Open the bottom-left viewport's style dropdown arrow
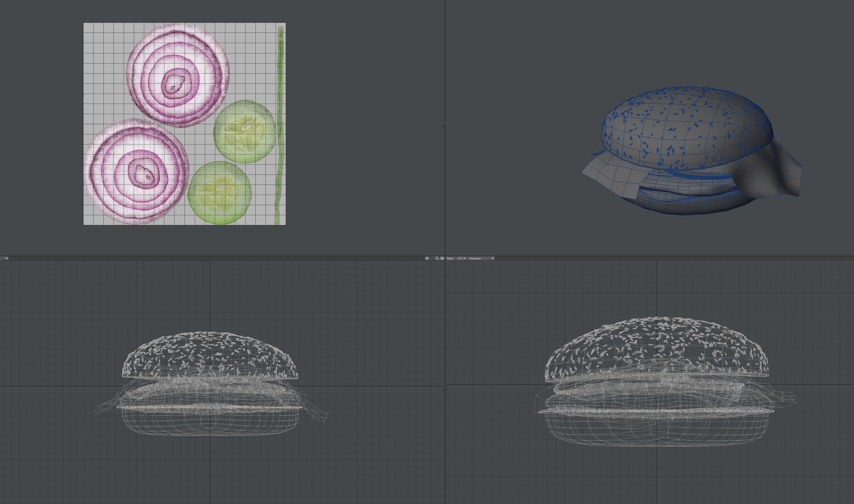This screenshot has width=854, height=504. coord(7,258)
